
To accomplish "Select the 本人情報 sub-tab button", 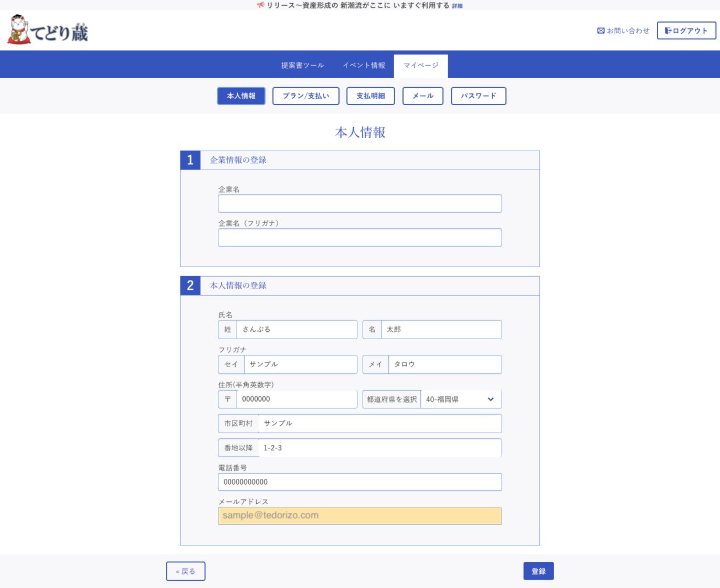I will click(x=241, y=96).
